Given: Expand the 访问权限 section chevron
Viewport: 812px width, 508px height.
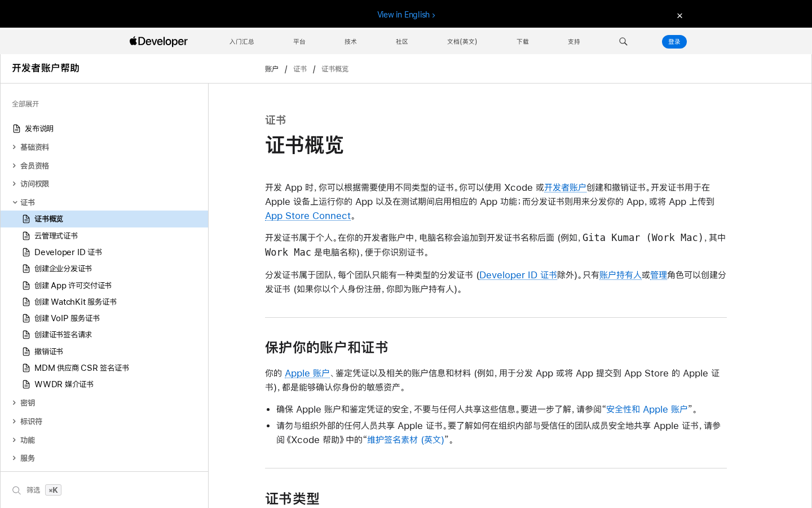Looking at the screenshot, I should click(15, 184).
